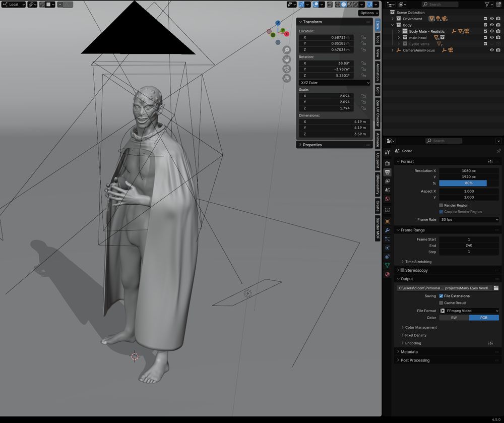Open the Collection properties tab icon

387,210
